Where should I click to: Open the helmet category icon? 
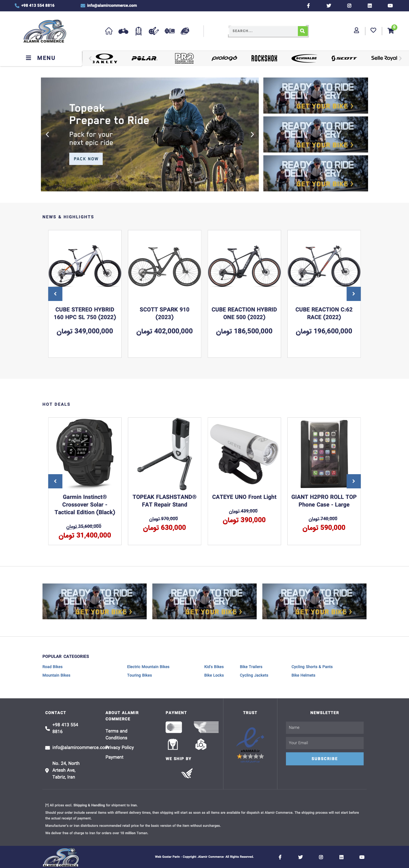tap(185, 31)
